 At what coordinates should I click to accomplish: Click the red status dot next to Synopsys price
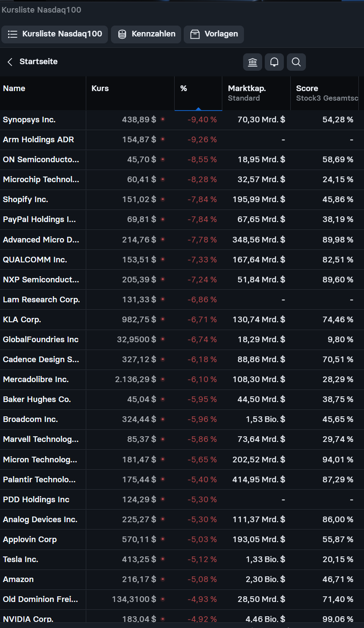pyautogui.click(x=162, y=119)
